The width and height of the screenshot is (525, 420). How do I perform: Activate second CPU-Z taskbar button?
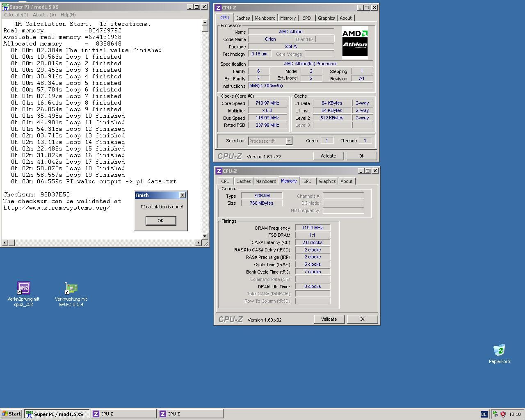coord(191,414)
